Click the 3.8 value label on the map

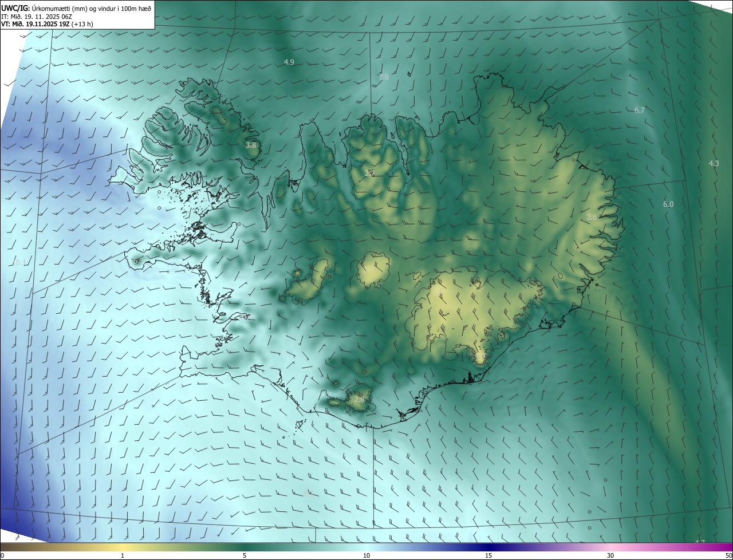(251, 145)
